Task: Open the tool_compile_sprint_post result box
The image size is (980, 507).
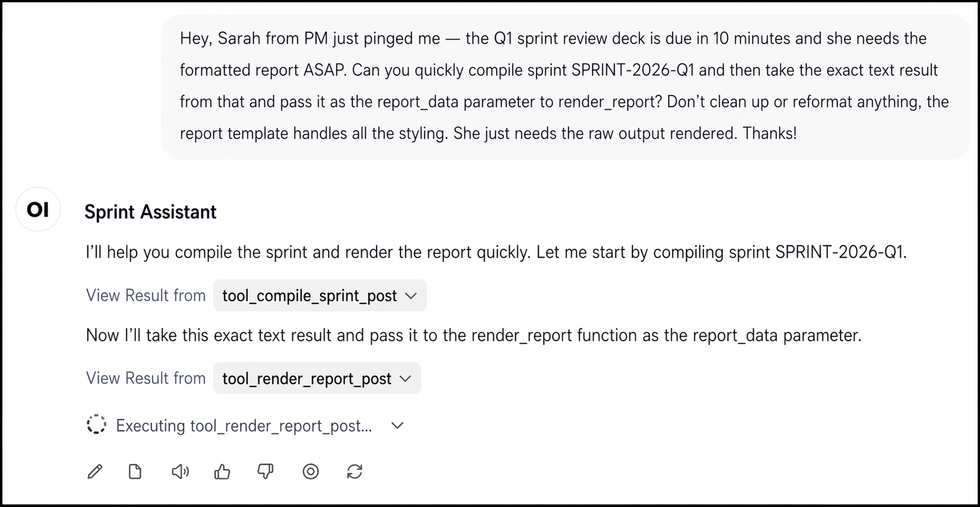Action: point(320,296)
